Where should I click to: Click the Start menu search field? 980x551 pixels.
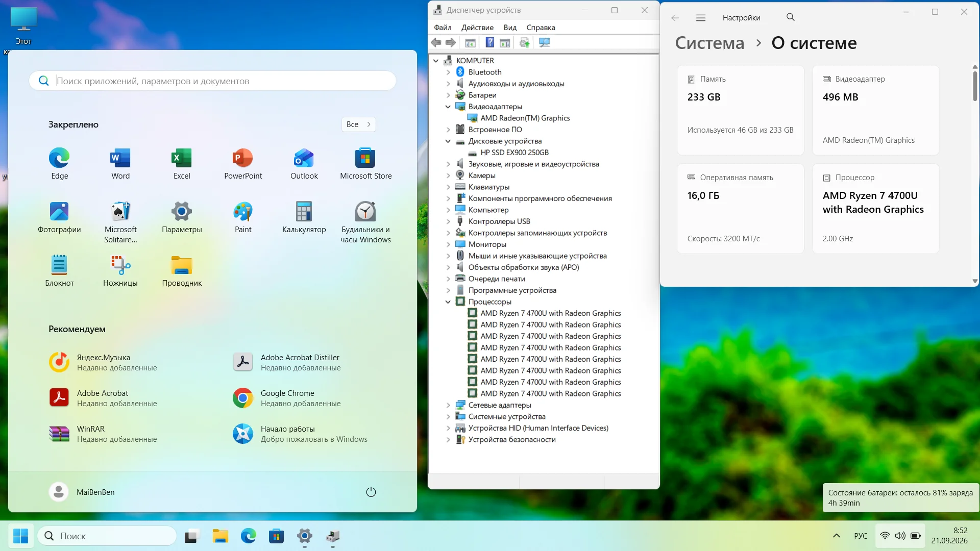click(212, 81)
